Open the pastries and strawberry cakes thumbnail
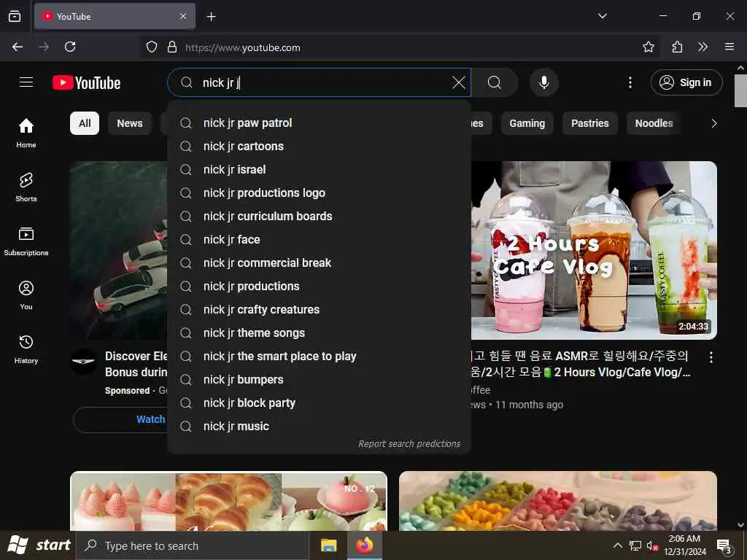This screenshot has height=560, width=747. [228, 501]
